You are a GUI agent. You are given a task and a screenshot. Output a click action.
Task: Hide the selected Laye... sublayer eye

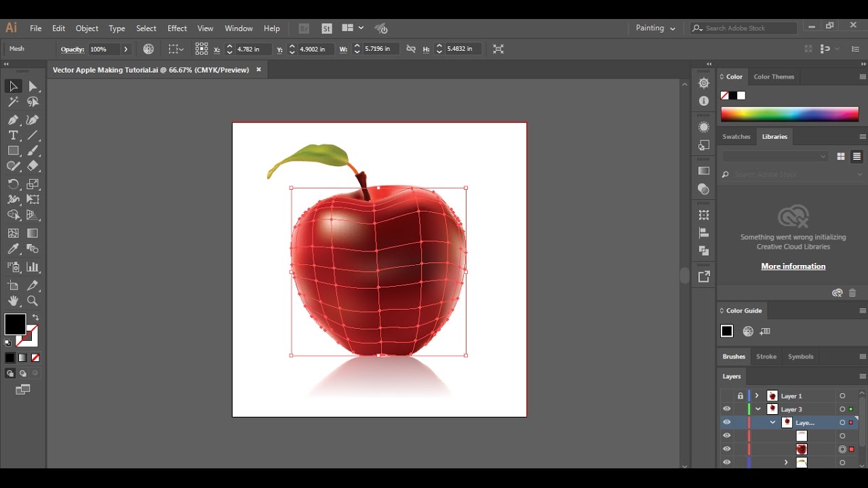point(727,422)
